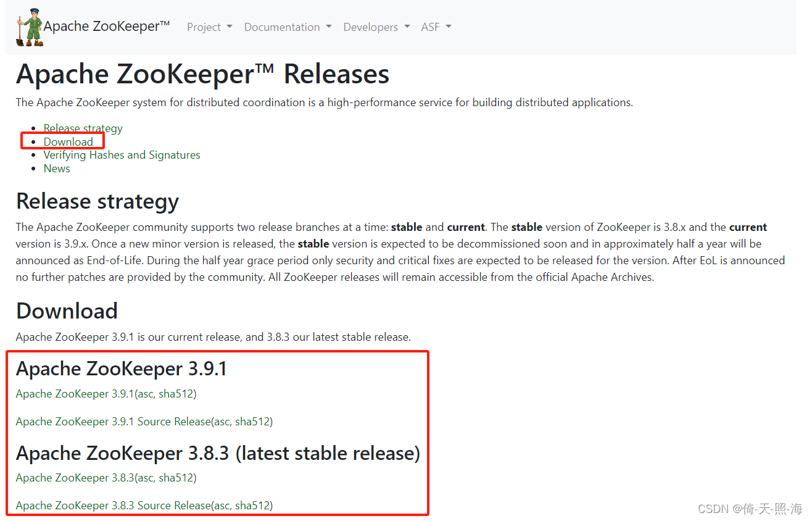Open asc for the 3.8.3 Source Release

(222, 506)
